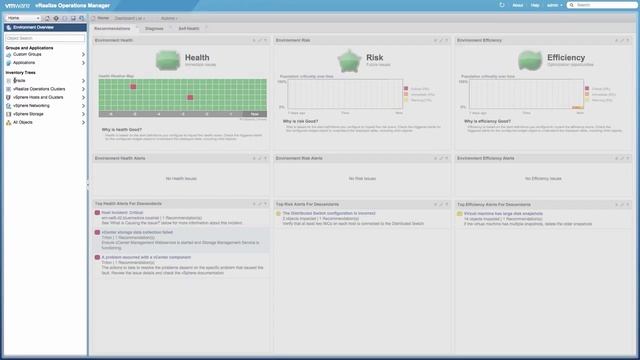Click the Critical legend swatch in Risk chart
640x360 pixels.
(x=406, y=89)
